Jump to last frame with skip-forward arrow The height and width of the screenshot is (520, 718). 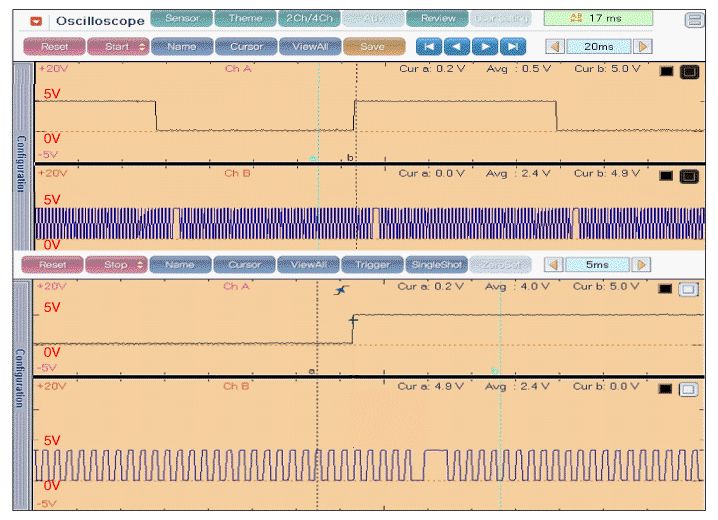coord(512,46)
